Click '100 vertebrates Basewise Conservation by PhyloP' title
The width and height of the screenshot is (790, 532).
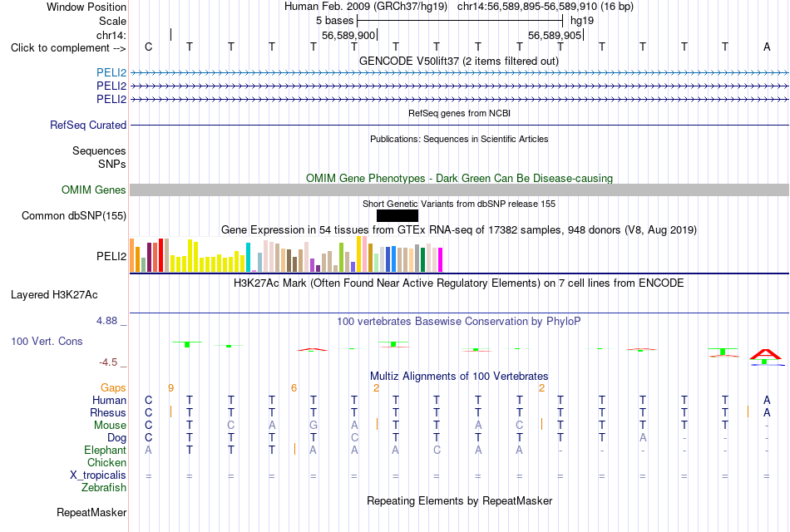point(459,322)
